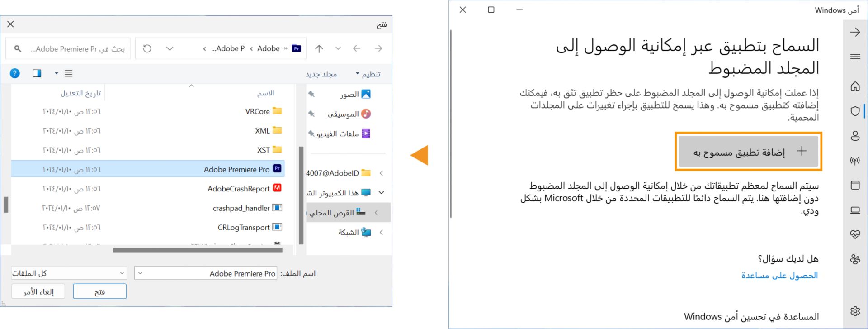Select ملفات الفيديو videos folder
Screen dimensions: 868x329
click(x=343, y=134)
